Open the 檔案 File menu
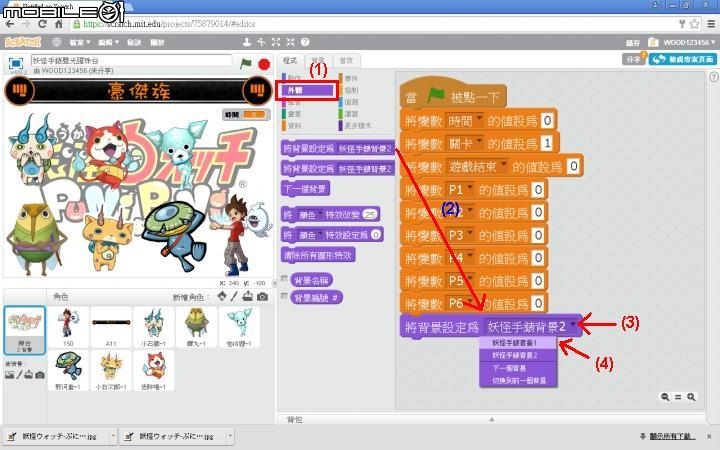The width and height of the screenshot is (720, 450). pyautogui.click(x=80, y=42)
